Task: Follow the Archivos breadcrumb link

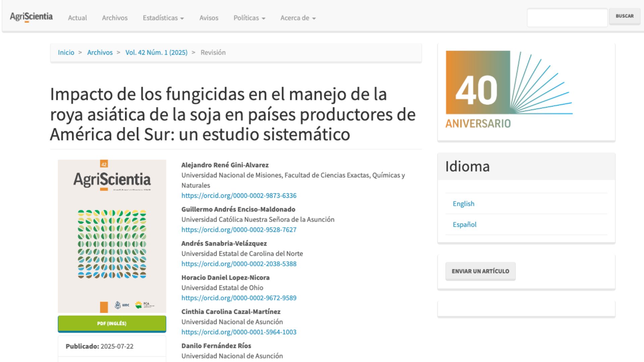Action: pyautogui.click(x=100, y=52)
